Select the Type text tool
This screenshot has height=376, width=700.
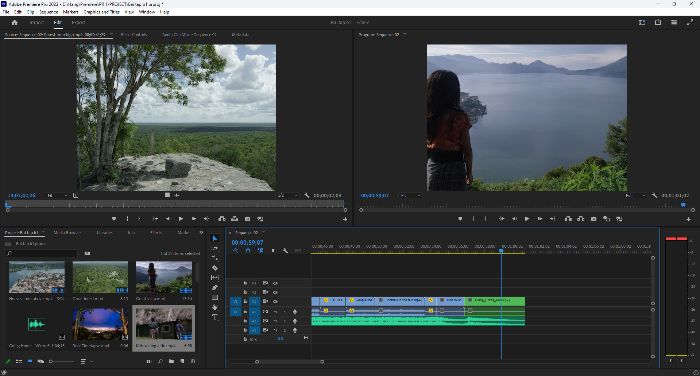(x=215, y=317)
